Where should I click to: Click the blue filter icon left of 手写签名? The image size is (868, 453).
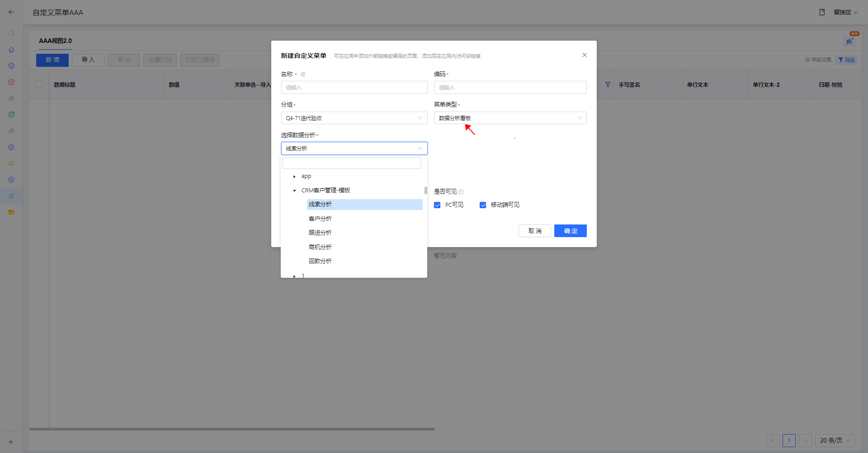pyautogui.click(x=608, y=84)
